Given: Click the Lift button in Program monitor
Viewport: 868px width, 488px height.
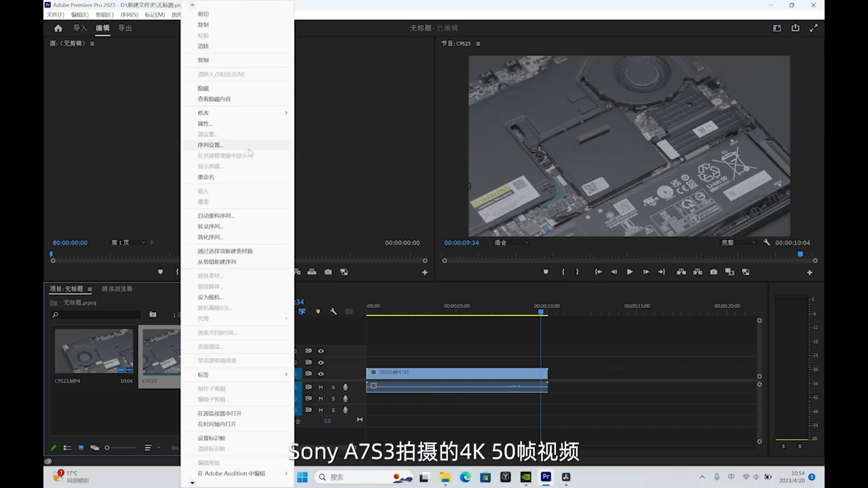Looking at the screenshot, I should tap(681, 272).
